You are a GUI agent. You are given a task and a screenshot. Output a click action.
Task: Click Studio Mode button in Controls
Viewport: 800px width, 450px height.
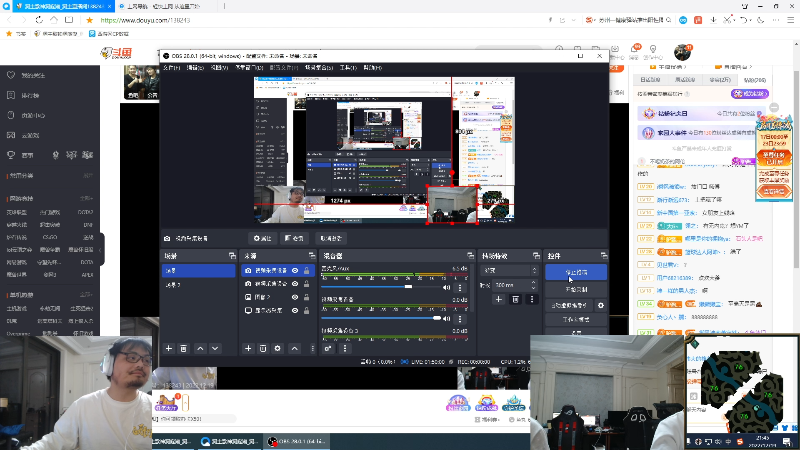576,319
